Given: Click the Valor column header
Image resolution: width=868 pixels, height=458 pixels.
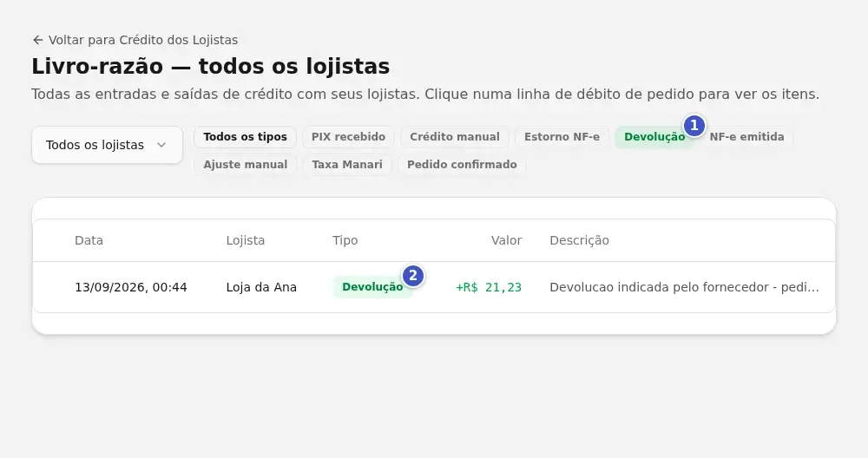Looking at the screenshot, I should tap(507, 240).
